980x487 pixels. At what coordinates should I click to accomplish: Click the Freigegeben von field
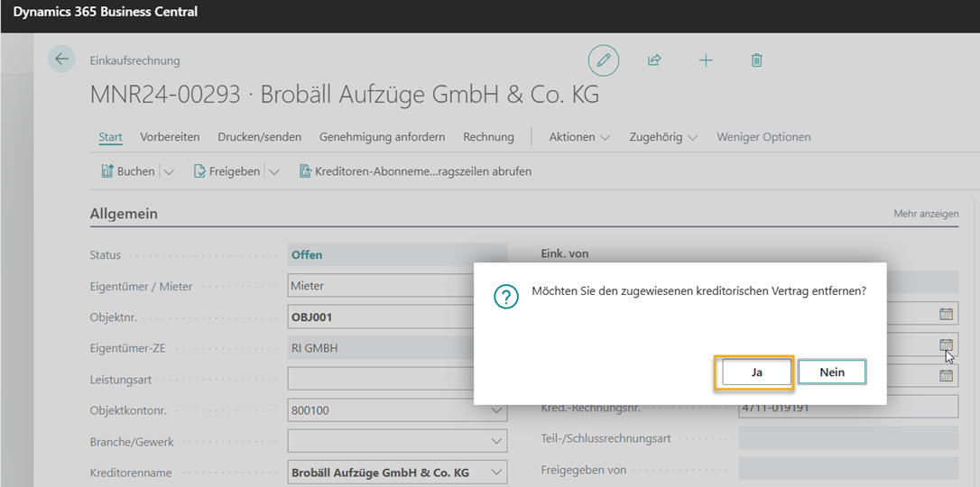848,469
